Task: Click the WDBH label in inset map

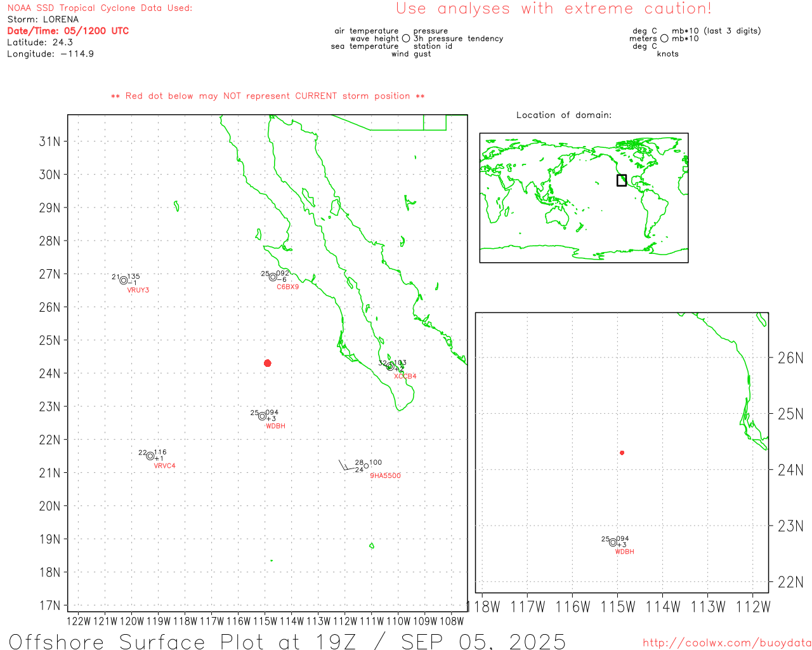Action: (625, 552)
